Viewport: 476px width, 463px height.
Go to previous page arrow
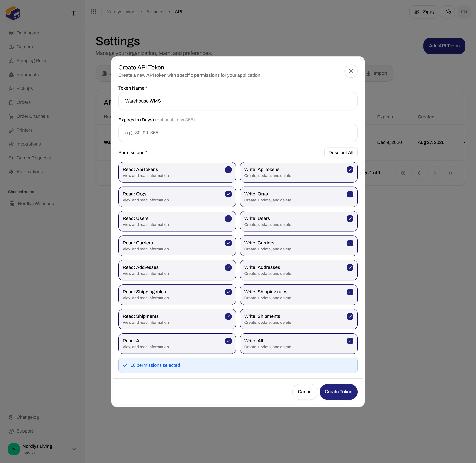tap(419, 173)
